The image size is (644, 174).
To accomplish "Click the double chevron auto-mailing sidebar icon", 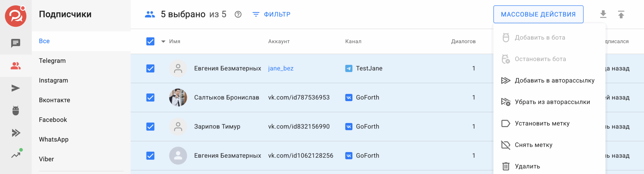I will [16, 133].
